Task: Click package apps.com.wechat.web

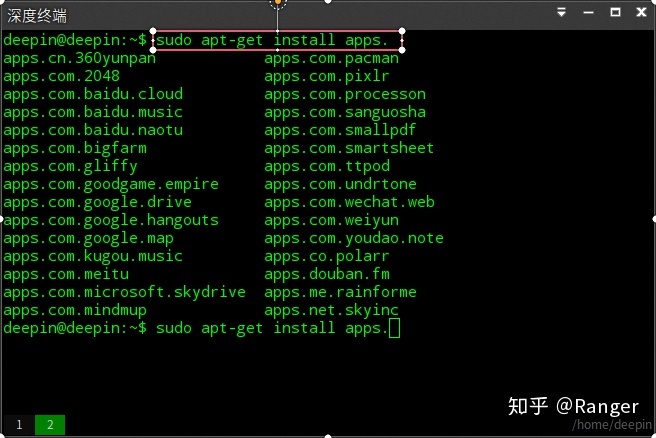Action: click(x=349, y=202)
